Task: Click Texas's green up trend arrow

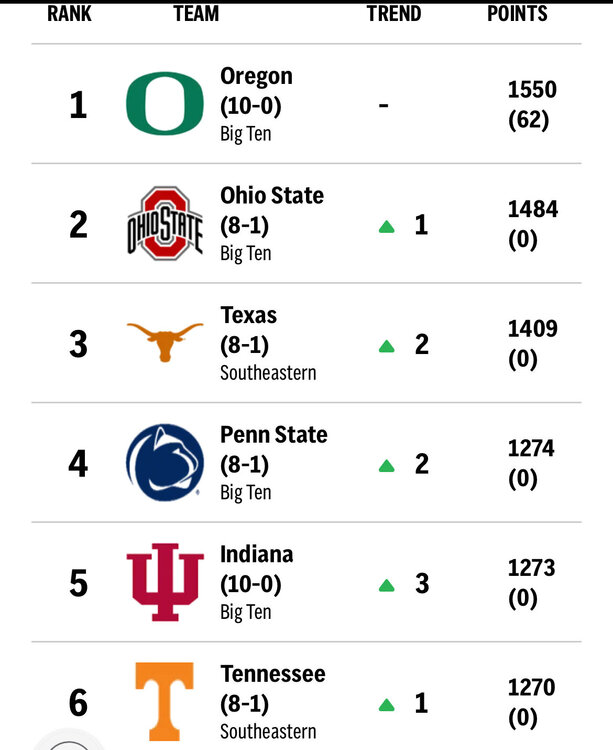Action: click(387, 346)
